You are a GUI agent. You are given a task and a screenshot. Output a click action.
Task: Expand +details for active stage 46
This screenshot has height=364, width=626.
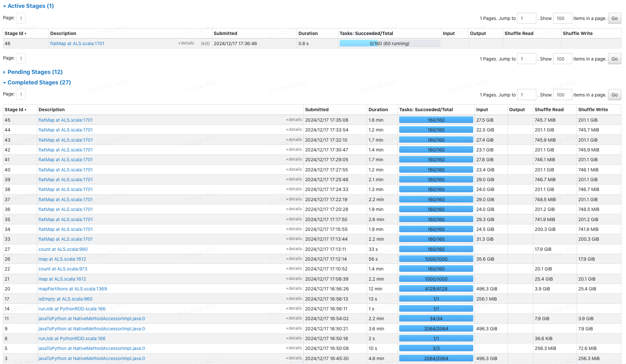tap(186, 43)
